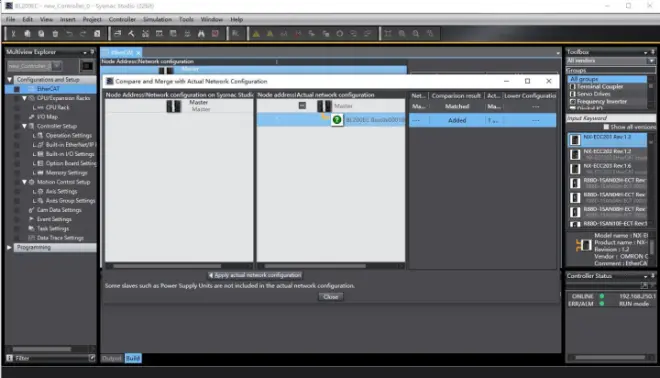
Task: Open the new_Controller_0 selector dropdown
Action: pyautogui.click(x=57, y=66)
